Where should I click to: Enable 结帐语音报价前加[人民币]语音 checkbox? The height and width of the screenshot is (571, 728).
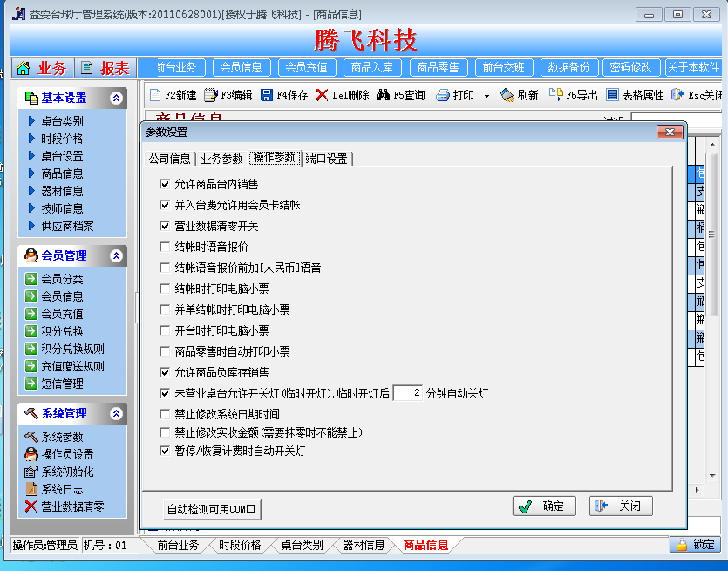(x=165, y=268)
